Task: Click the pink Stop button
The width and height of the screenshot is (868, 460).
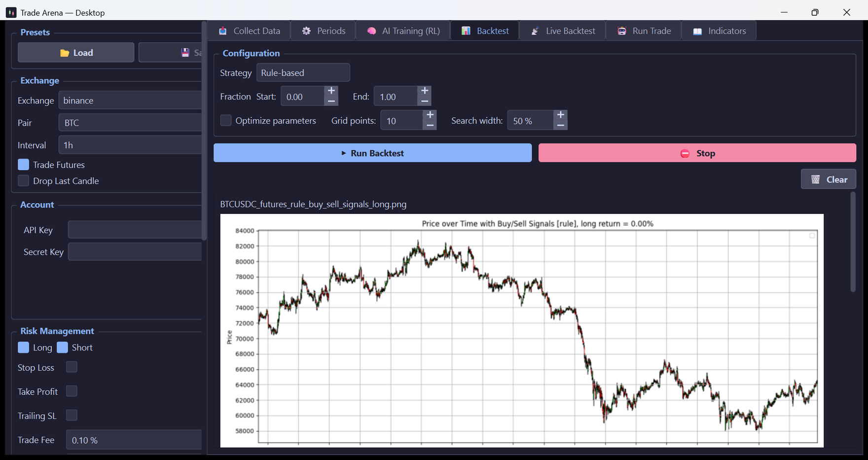Action: click(x=697, y=153)
